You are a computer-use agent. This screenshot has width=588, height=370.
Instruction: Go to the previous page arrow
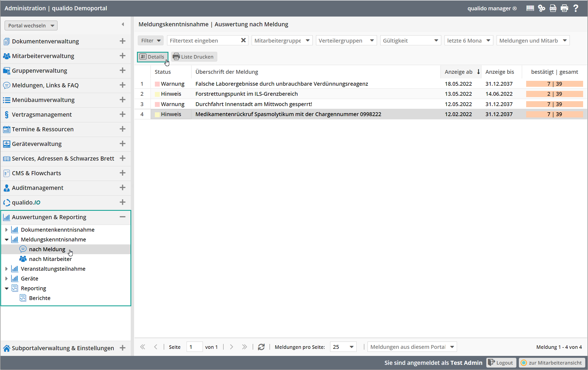tap(156, 347)
